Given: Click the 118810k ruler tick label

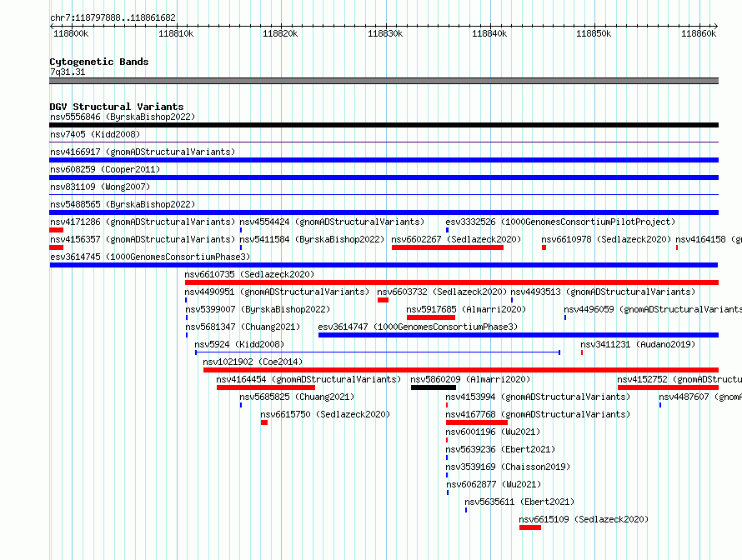Looking at the screenshot, I should click(176, 33).
